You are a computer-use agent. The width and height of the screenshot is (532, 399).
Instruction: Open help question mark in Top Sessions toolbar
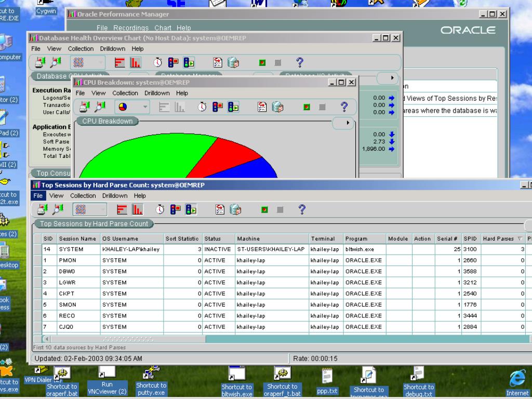click(x=302, y=210)
